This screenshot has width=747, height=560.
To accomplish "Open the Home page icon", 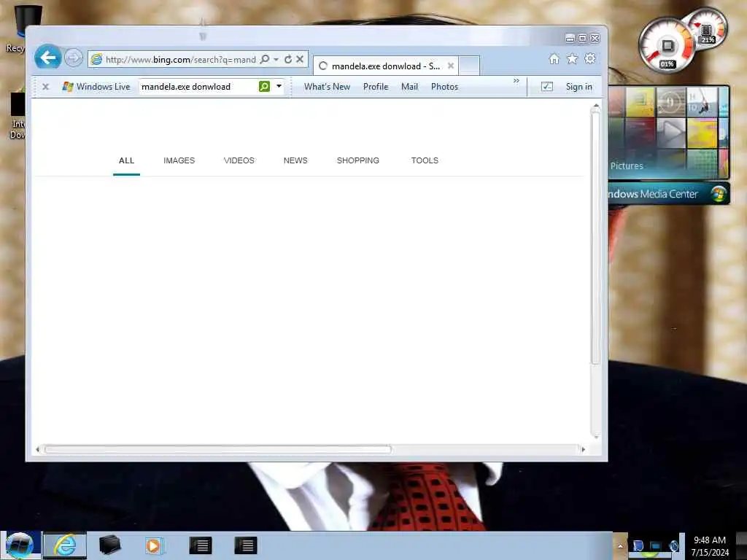I will [554, 58].
